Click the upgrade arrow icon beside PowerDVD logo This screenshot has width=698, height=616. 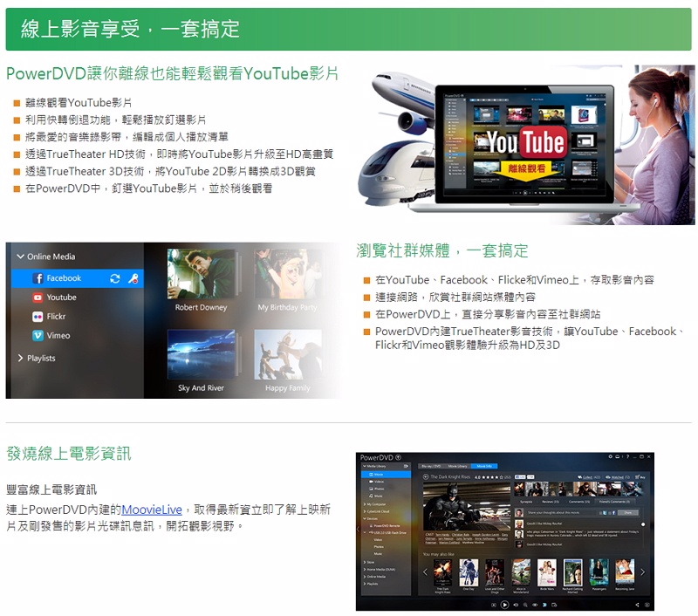[398, 457]
